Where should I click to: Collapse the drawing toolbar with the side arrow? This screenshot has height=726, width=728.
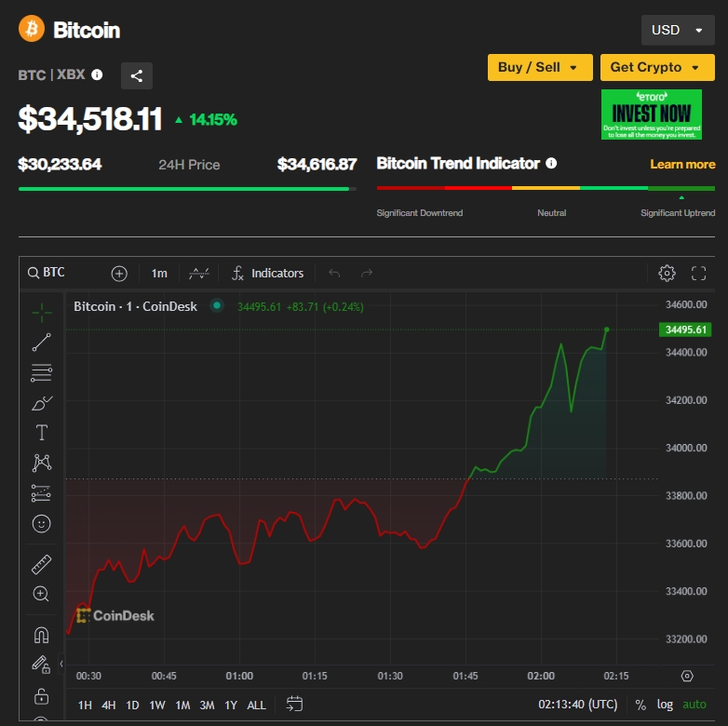(61, 664)
